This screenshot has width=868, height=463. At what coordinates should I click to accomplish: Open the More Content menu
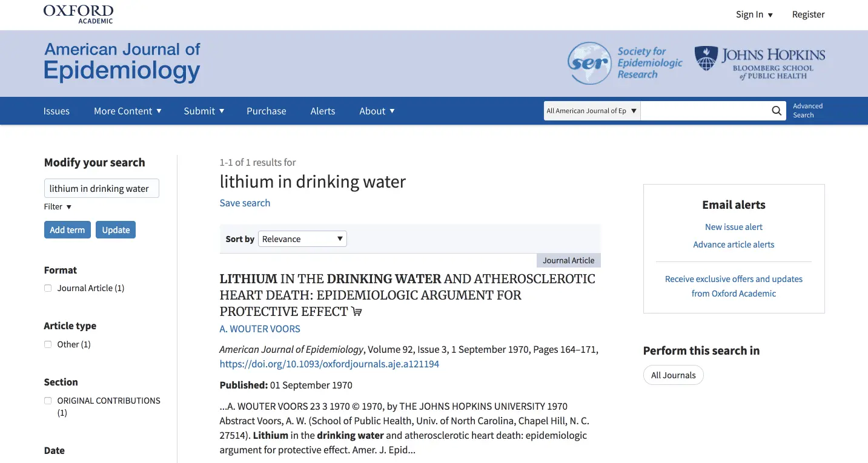[x=127, y=111]
